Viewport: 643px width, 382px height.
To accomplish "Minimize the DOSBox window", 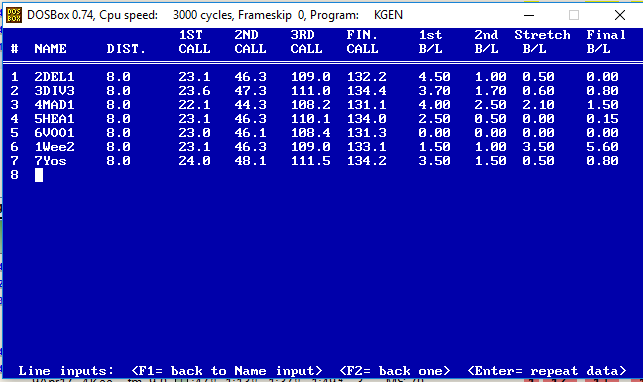I will [x=529, y=15].
